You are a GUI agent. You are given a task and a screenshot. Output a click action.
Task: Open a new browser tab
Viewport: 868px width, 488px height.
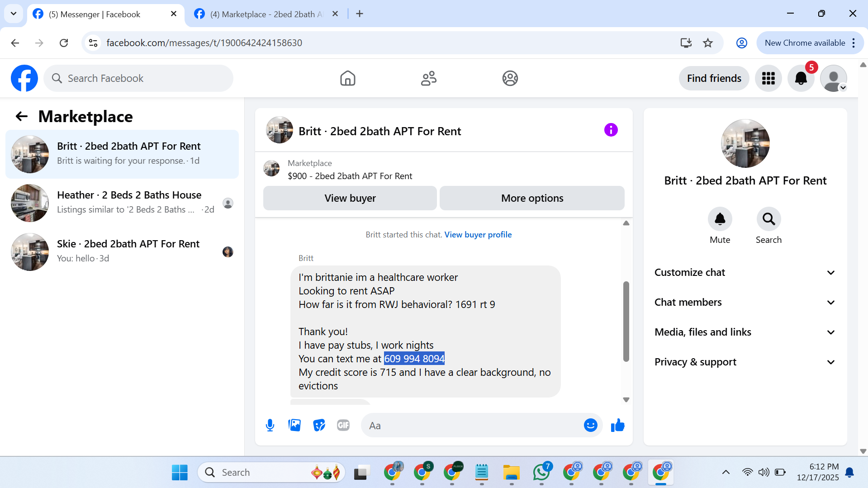(x=360, y=14)
